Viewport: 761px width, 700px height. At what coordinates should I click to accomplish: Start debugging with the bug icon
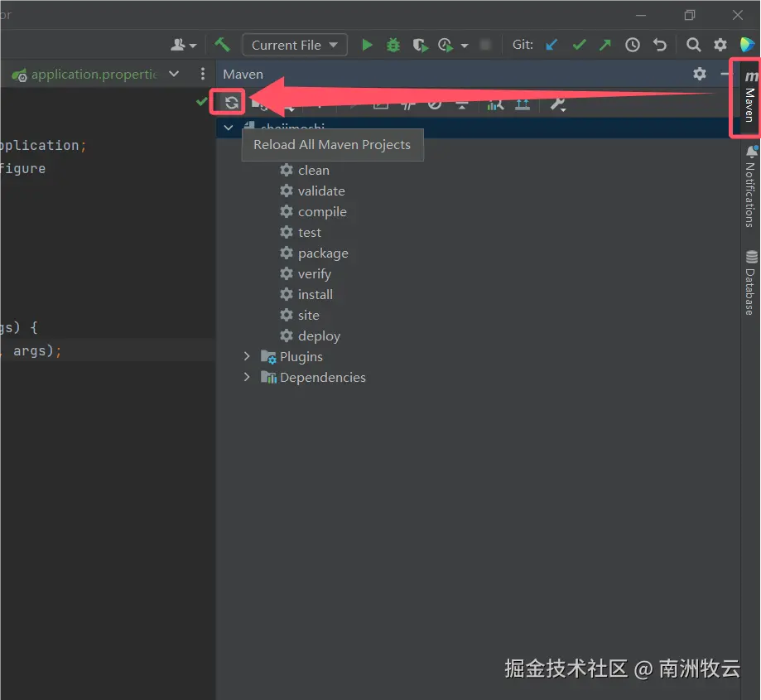[x=393, y=45]
